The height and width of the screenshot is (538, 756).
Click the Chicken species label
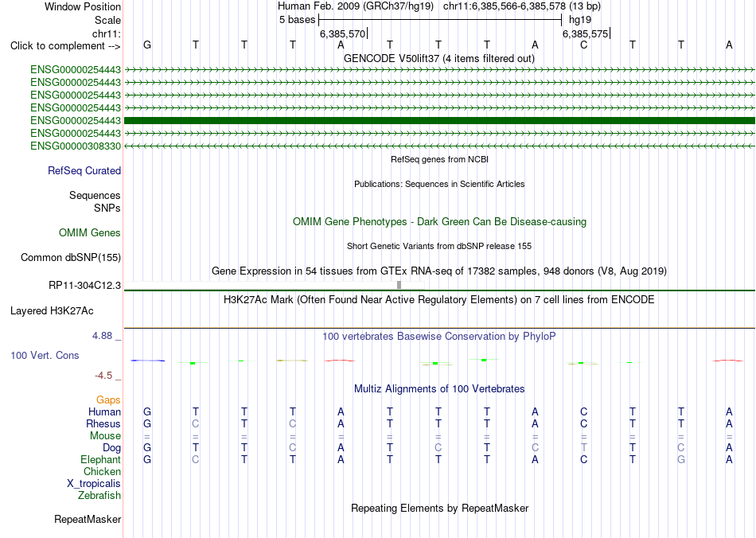coord(102,471)
